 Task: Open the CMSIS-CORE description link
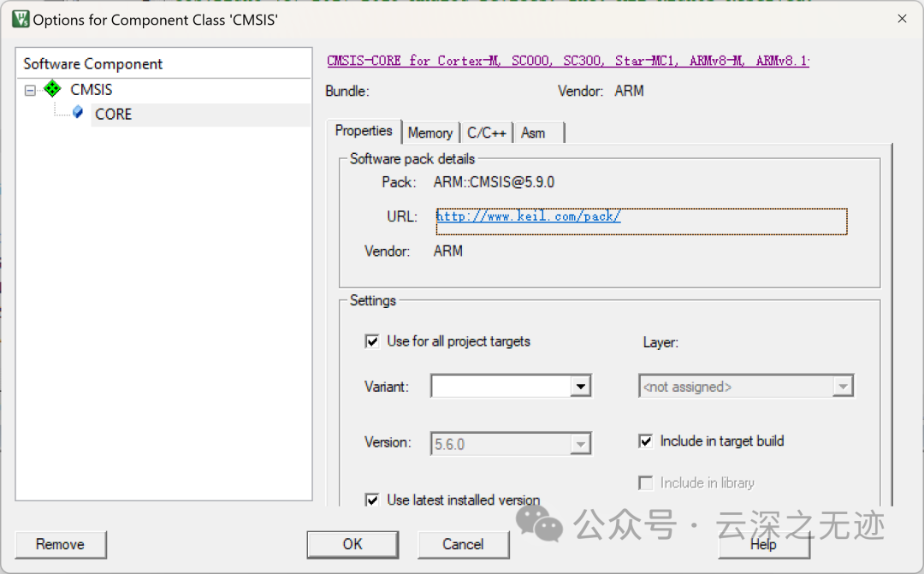[x=568, y=61]
